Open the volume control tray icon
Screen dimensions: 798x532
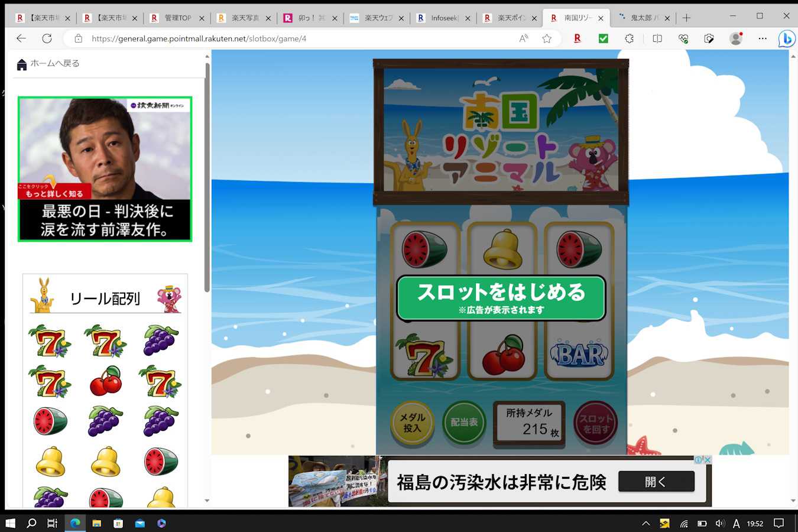(x=720, y=523)
